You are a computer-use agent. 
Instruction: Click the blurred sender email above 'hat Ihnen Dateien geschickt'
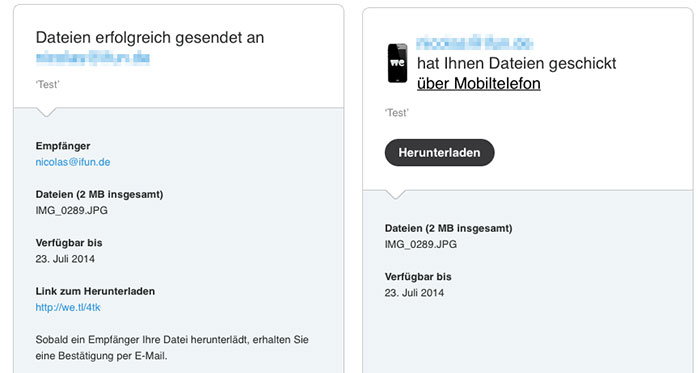(x=475, y=43)
